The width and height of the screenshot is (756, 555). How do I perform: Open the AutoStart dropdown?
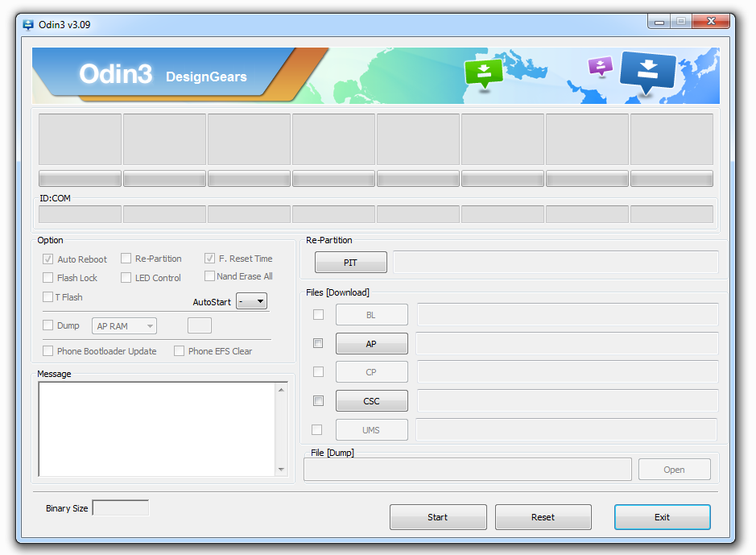(x=251, y=301)
